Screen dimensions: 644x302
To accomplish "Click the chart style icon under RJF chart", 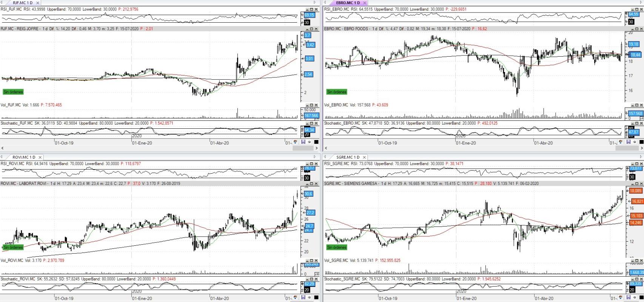I will coord(295,142).
